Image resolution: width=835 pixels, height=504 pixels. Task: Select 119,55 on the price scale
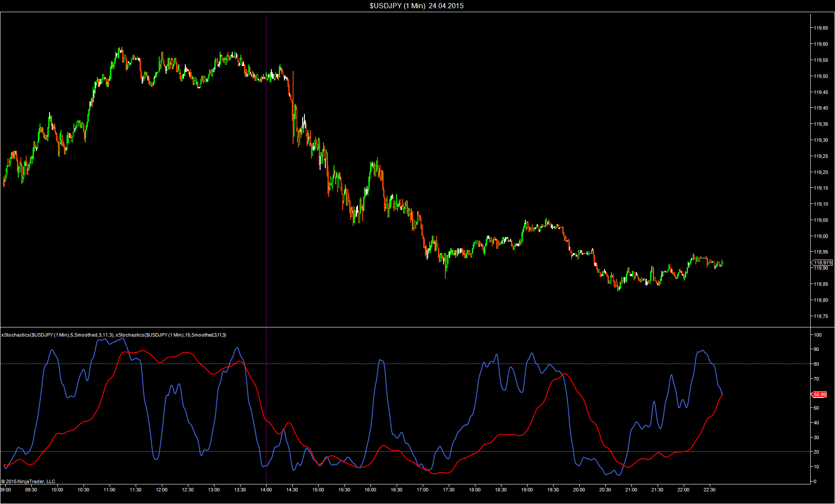[821, 60]
